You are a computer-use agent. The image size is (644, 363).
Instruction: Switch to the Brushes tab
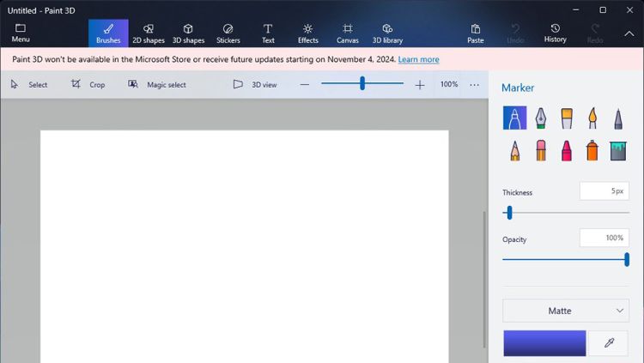[x=108, y=33]
